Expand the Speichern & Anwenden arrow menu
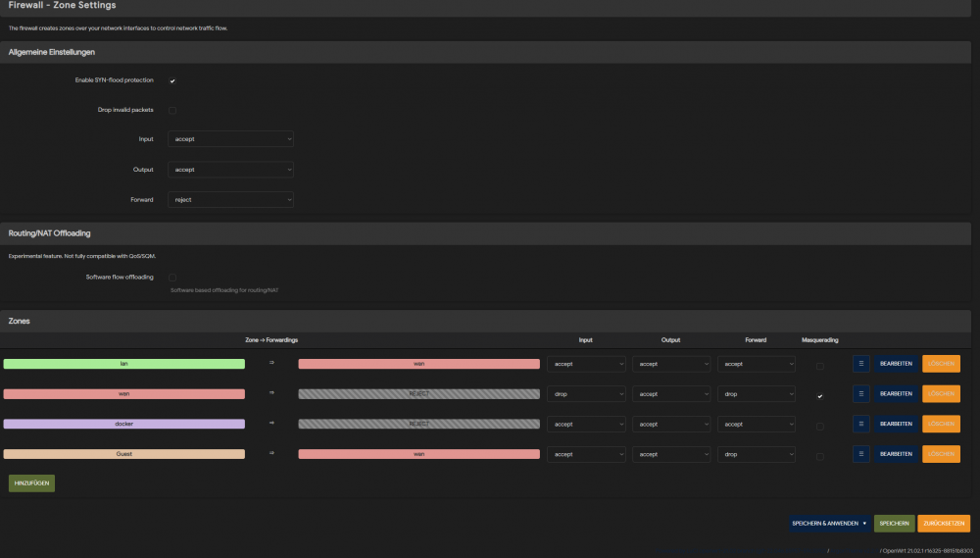Viewport: 980px width, 558px height. 865,523
